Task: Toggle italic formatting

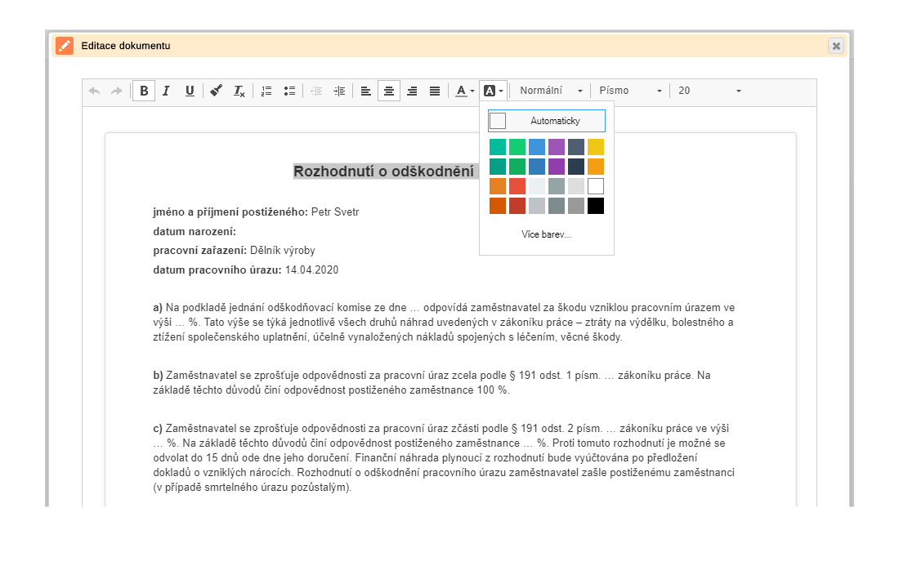Action: click(x=166, y=91)
